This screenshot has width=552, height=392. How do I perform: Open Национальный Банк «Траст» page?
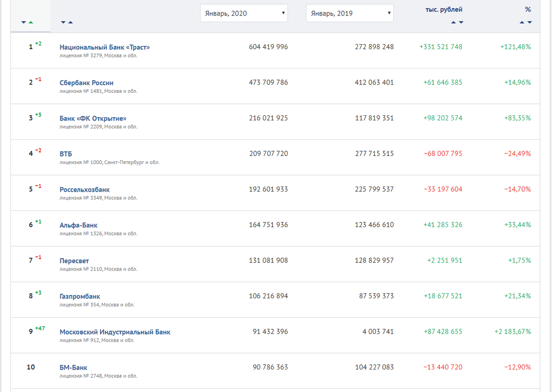[x=105, y=47]
